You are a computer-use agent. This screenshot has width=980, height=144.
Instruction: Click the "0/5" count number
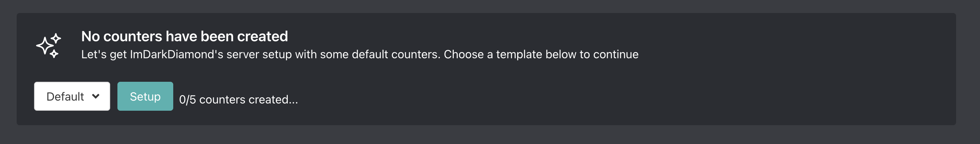[x=187, y=99]
